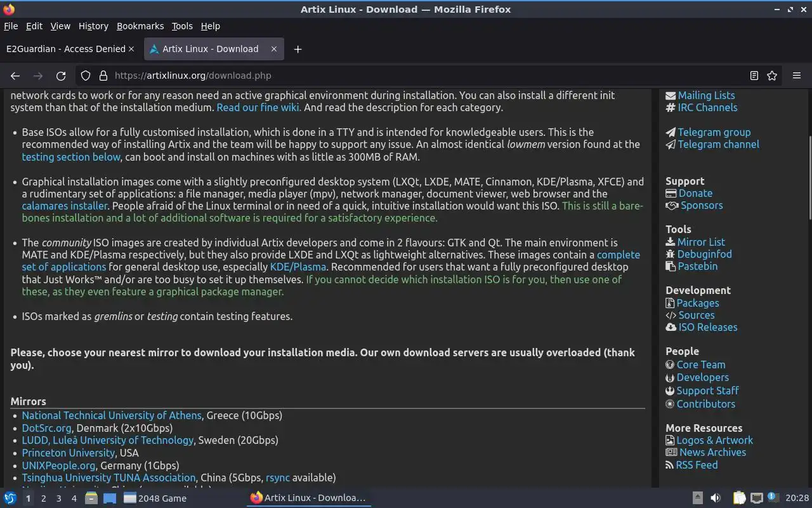Click the Telegram channel paper-plane icon
812x508 pixels.
click(x=671, y=144)
